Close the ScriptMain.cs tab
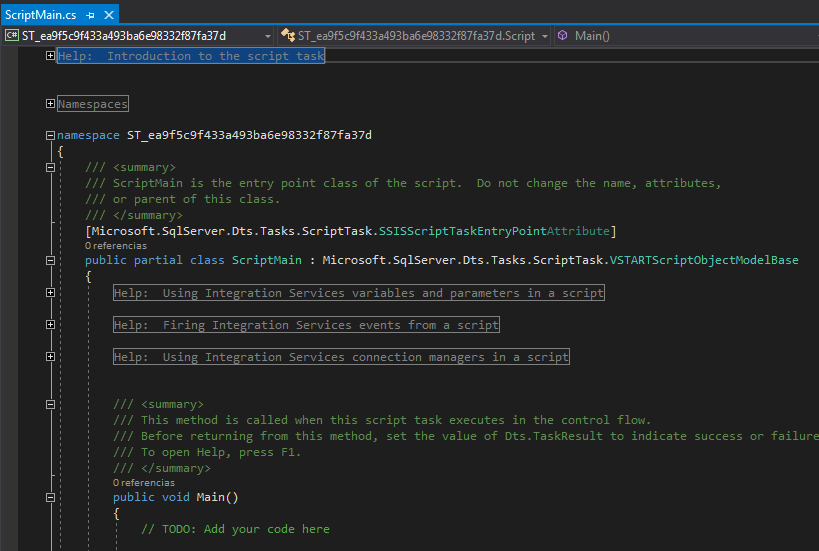This screenshot has width=819, height=551. click(109, 15)
